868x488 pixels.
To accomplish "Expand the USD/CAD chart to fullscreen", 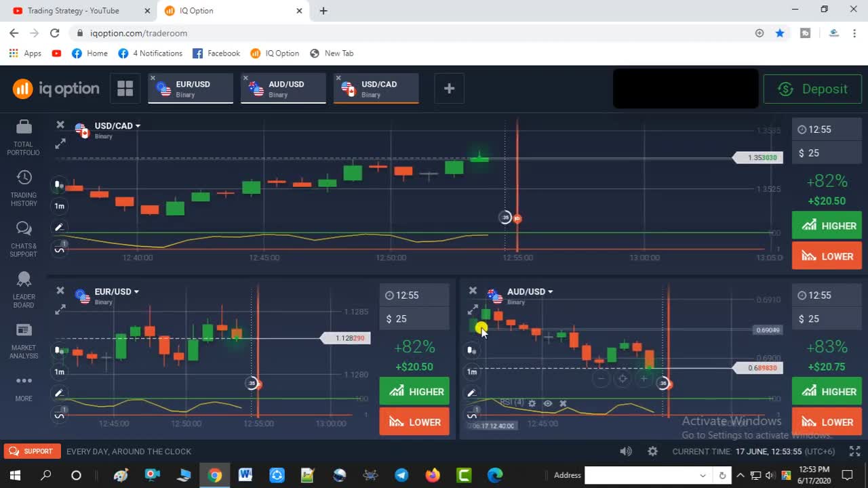I will [60, 143].
